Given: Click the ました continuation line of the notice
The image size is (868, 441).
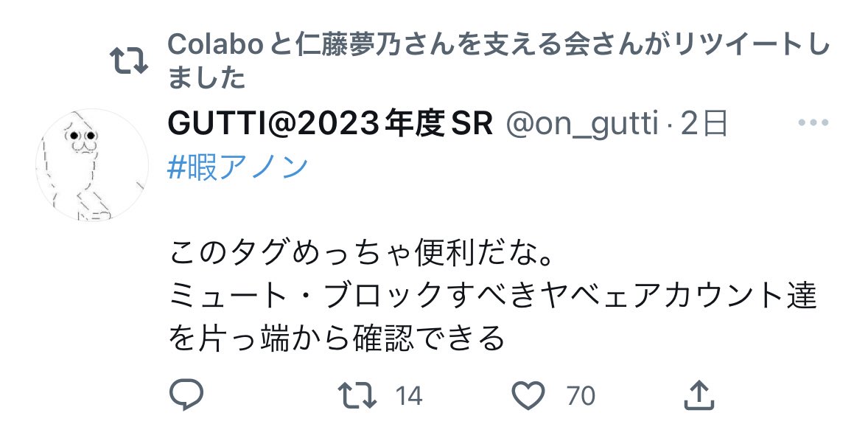Looking at the screenshot, I should (206, 77).
